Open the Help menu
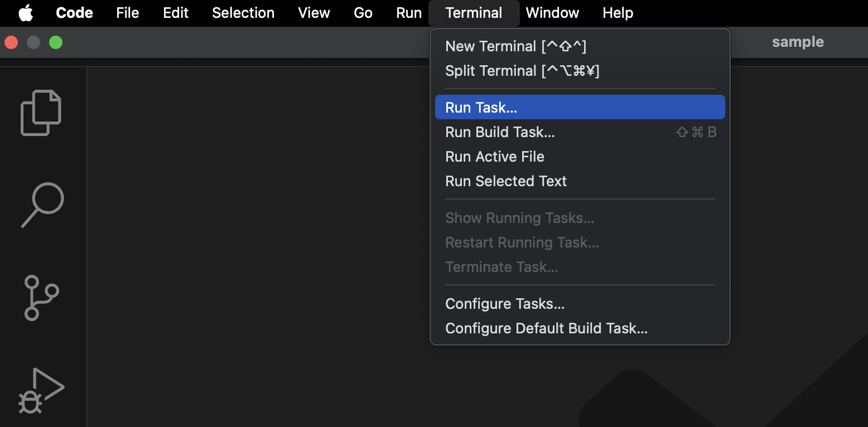This screenshot has height=427, width=868. [x=617, y=12]
